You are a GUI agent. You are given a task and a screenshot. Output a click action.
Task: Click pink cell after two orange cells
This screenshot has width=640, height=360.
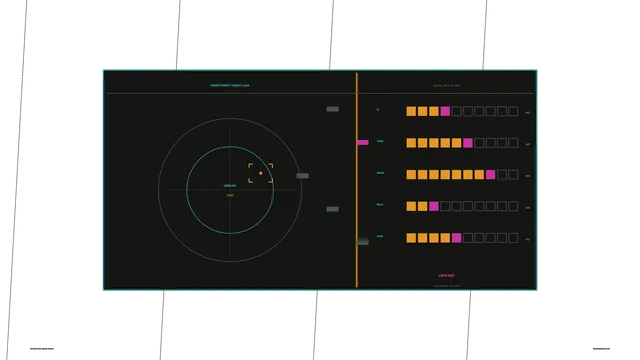[434, 206]
